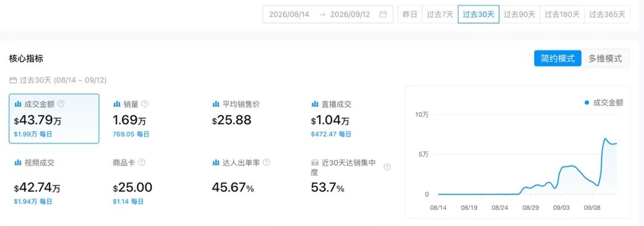
Task: Select the 过去365天 time range
Action: (x=607, y=14)
